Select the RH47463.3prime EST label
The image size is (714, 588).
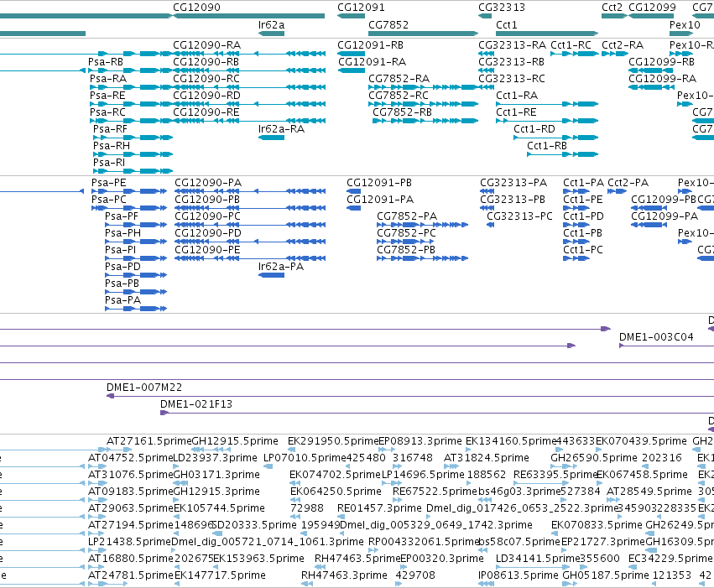(344, 575)
